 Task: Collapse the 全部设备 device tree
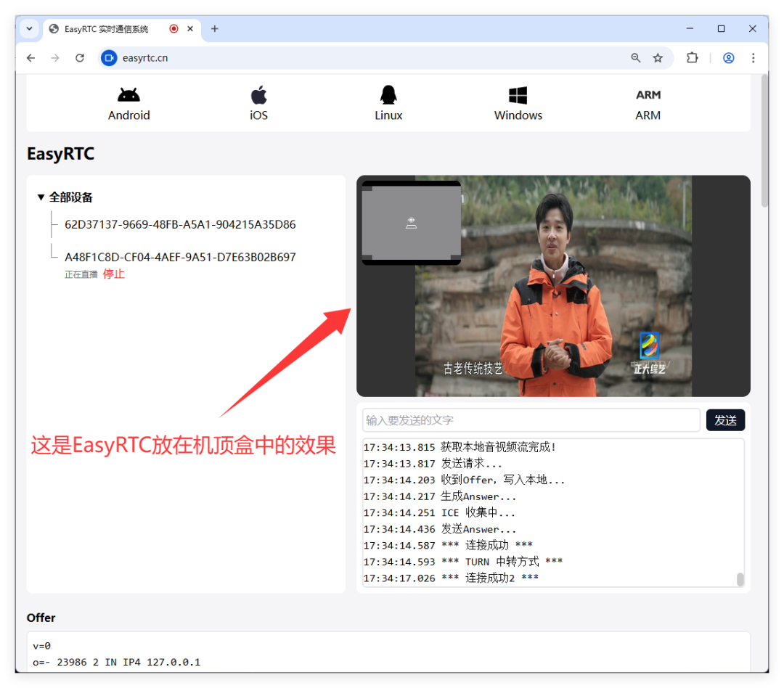(x=41, y=197)
